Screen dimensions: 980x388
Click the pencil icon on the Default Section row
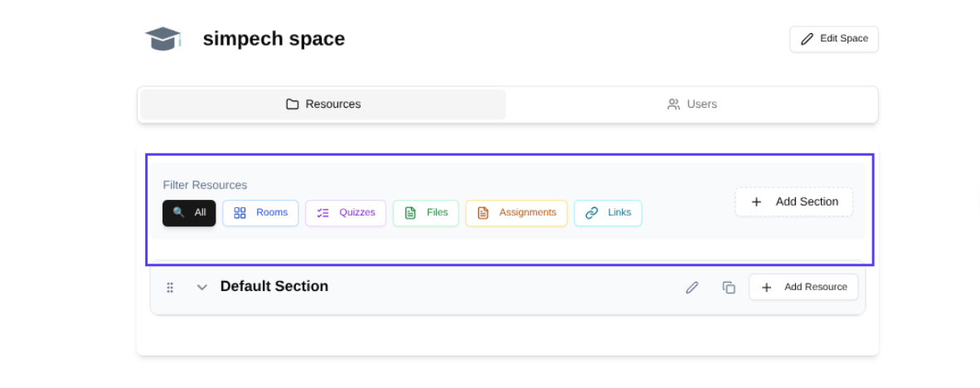tap(691, 288)
